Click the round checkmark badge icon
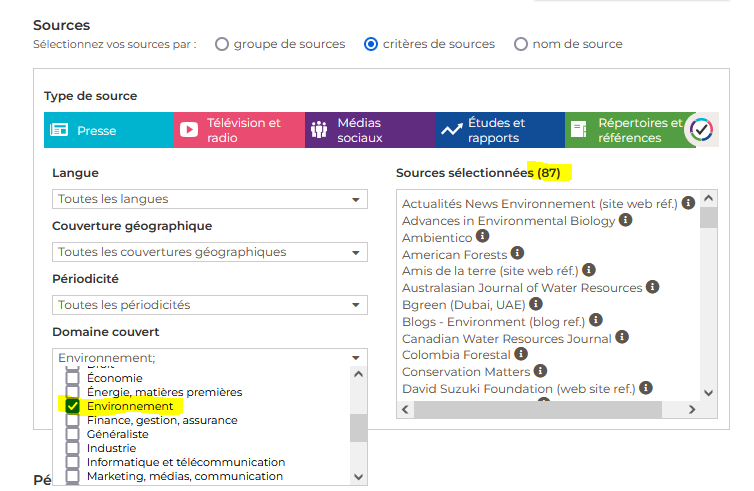The image size is (754, 491). click(x=702, y=130)
